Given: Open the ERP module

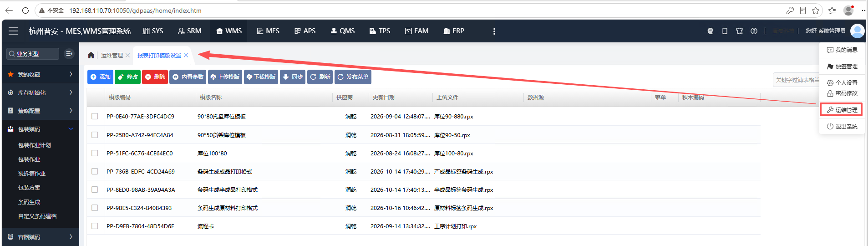Looking at the screenshot, I should (454, 31).
